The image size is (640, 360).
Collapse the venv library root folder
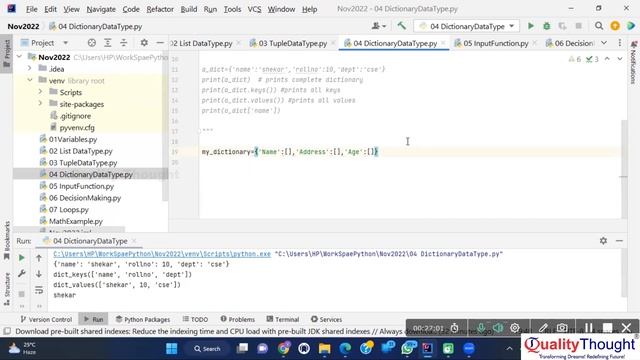(30, 80)
